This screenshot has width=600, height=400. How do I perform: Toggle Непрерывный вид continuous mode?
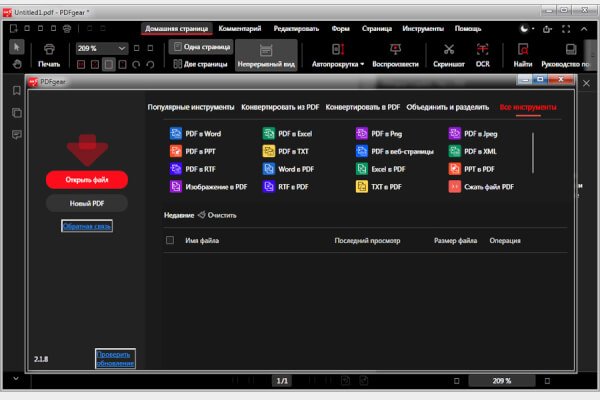point(266,56)
